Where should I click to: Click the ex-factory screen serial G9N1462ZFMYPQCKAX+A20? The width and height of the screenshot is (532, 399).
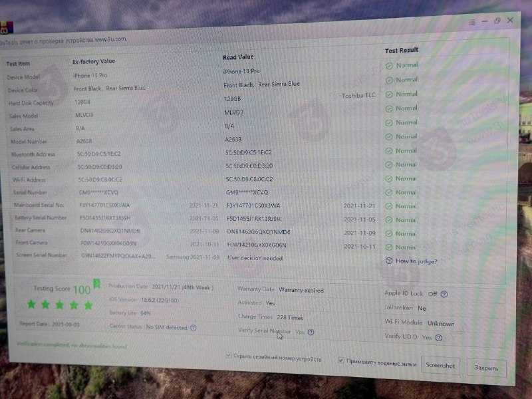118,256
